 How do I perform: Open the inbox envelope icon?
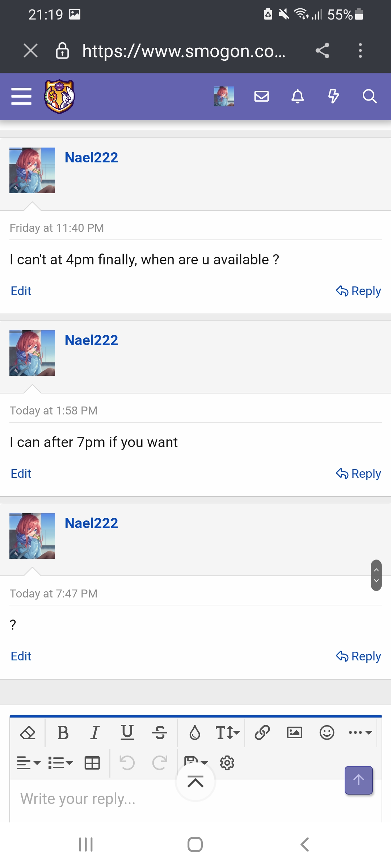click(x=261, y=96)
